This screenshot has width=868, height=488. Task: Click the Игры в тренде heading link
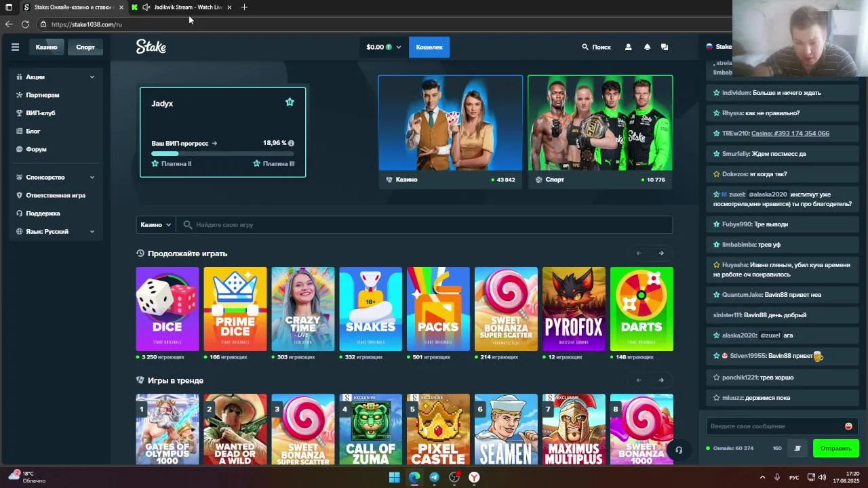coord(176,380)
